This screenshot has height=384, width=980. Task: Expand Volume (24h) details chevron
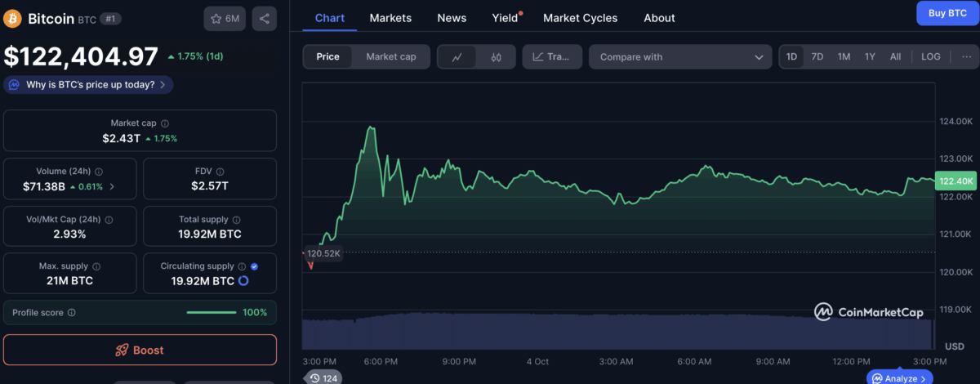coord(112,186)
